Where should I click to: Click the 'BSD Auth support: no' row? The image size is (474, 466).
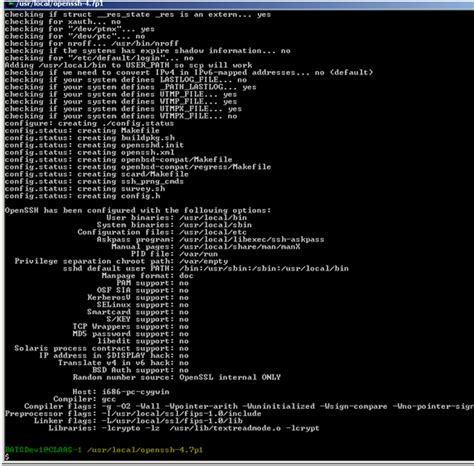tap(140, 370)
